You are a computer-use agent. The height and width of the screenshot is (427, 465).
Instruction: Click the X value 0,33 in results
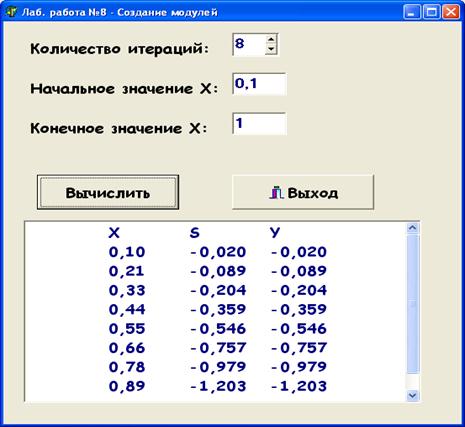pos(127,290)
